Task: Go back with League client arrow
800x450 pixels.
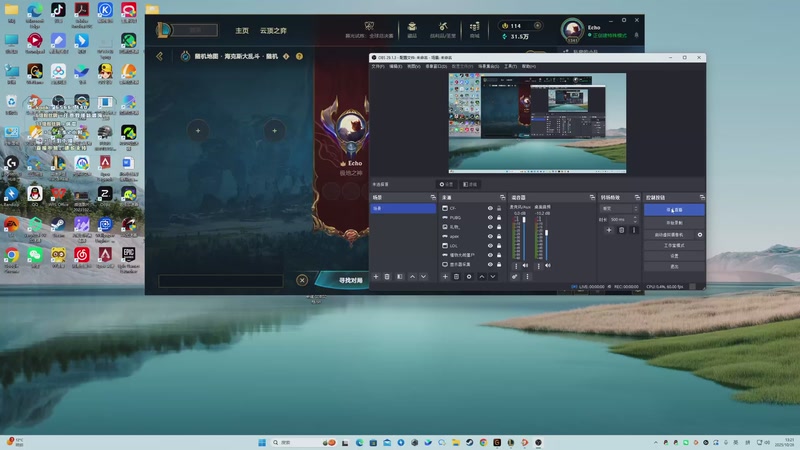Action: point(160,56)
